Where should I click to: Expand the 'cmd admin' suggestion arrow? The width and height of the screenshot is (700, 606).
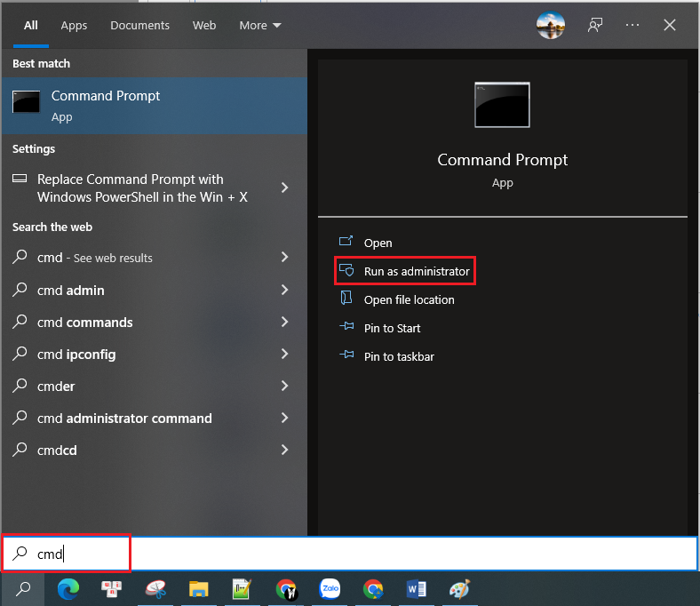tap(284, 290)
